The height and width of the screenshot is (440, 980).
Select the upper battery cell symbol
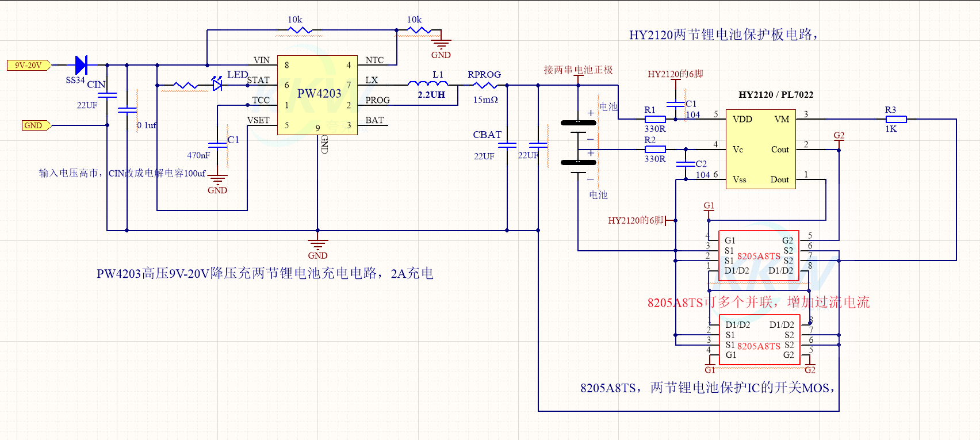(578, 128)
